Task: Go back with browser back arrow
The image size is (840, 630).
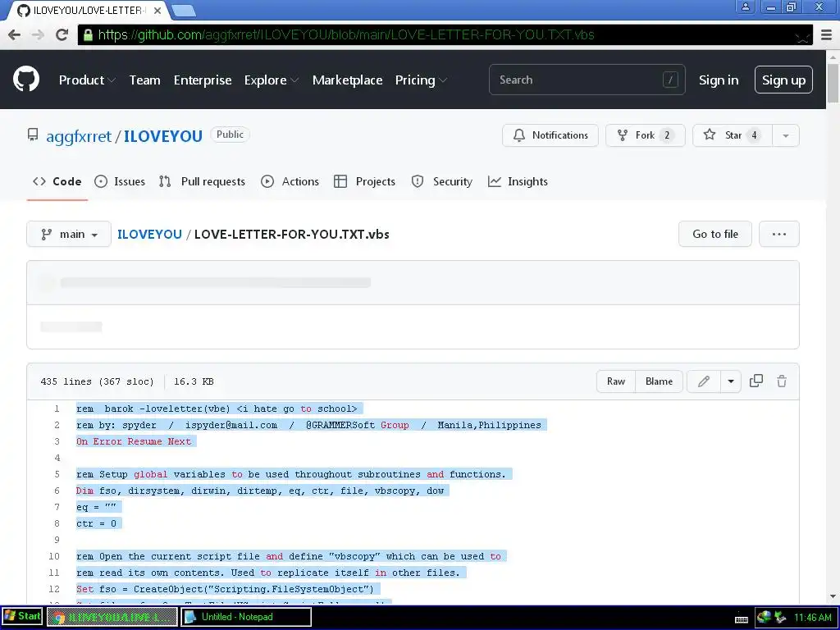Action: click(15, 34)
